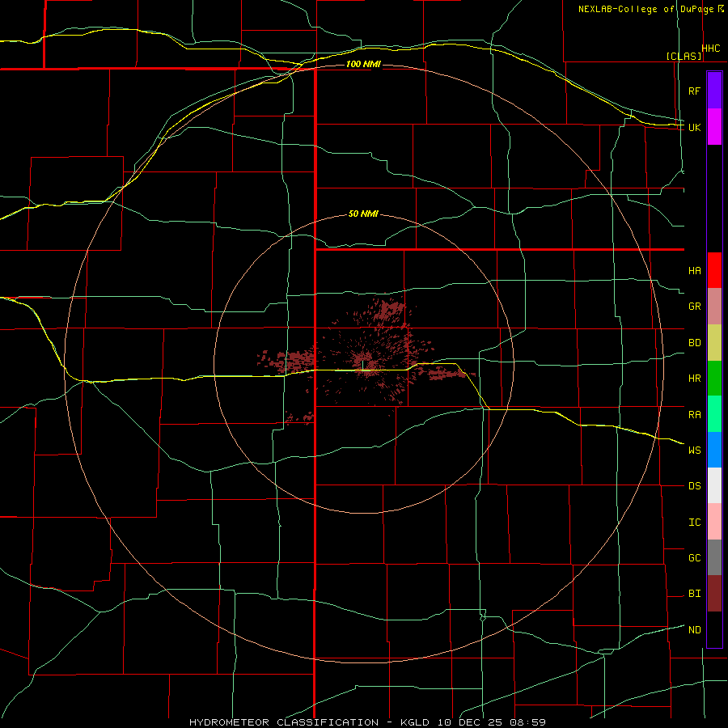Click the RA mint-green legend swatch

pos(714,414)
